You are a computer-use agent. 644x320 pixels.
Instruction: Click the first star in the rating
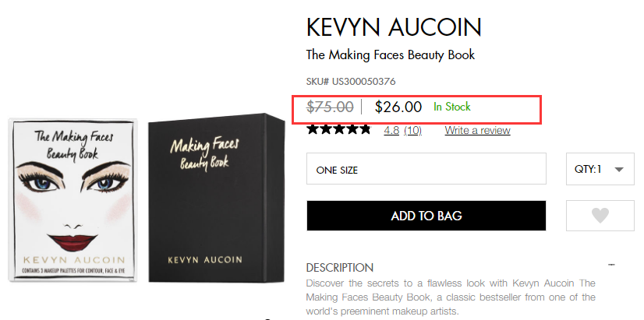pyautogui.click(x=313, y=129)
